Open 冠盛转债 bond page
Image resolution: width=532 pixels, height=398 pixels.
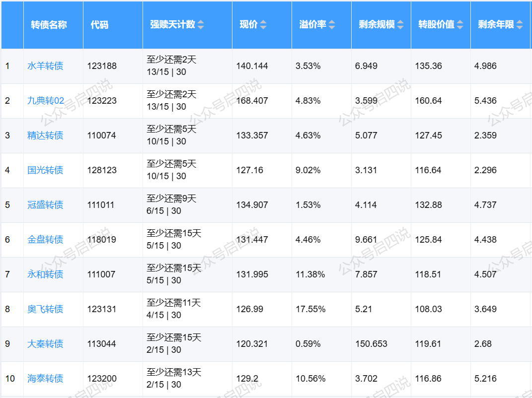click(45, 205)
